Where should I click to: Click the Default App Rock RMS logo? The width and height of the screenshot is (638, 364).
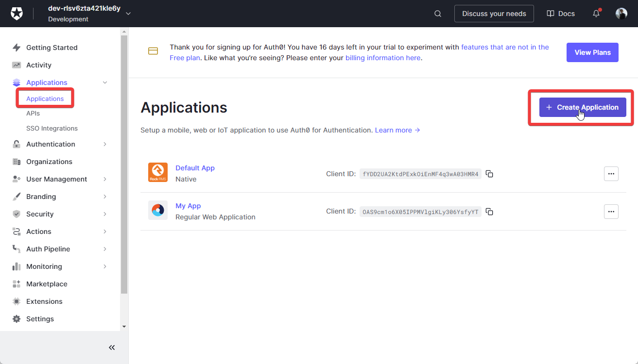(158, 172)
